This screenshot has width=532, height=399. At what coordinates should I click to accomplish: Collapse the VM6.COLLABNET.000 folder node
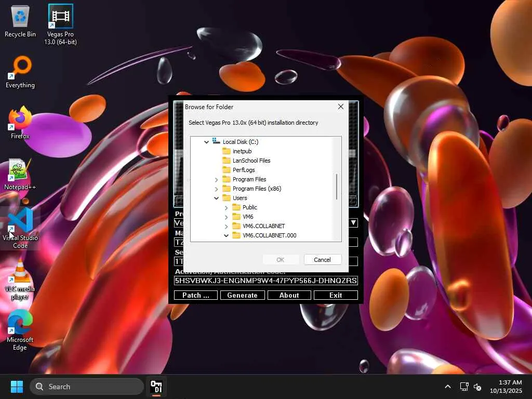point(227,235)
